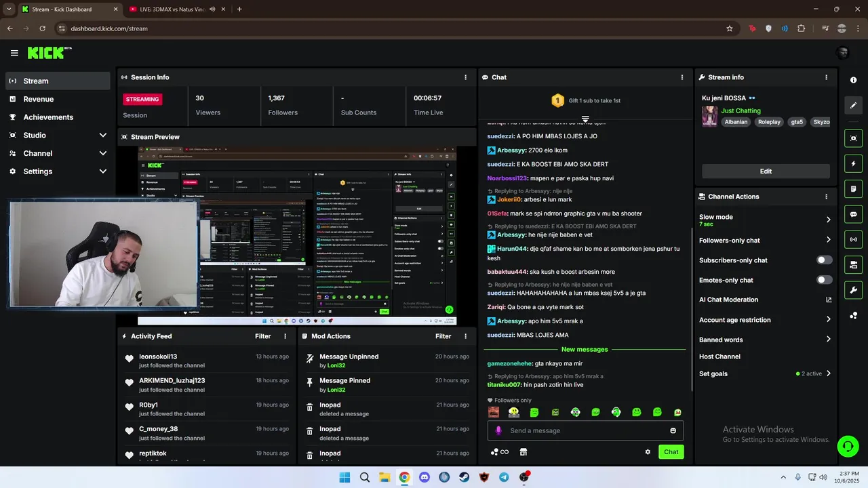Image resolution: width=868 pixels, height=488 pixels.
Task: Open the emoji picker smiley in message box
Action: pos(673,430)
